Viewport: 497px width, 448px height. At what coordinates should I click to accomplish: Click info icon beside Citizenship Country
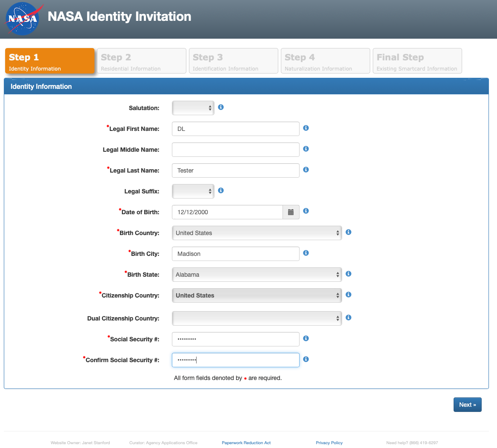[348, 295]
